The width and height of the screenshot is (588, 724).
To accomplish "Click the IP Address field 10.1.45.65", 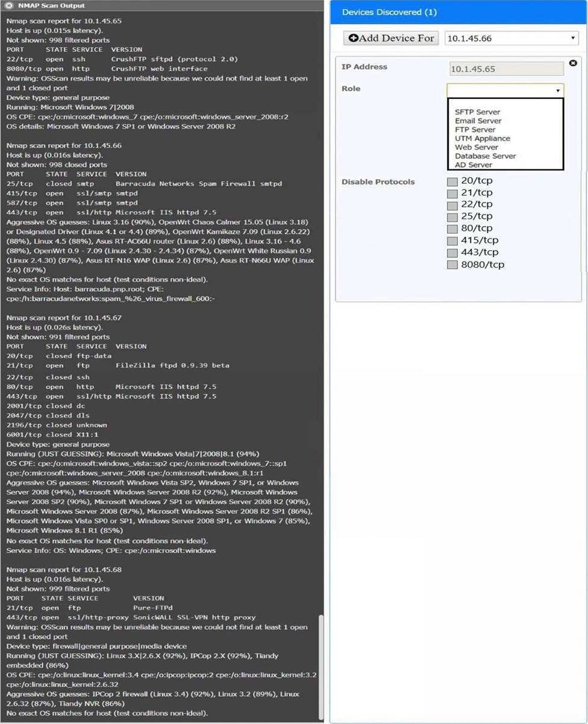I will tap(490, 69).
